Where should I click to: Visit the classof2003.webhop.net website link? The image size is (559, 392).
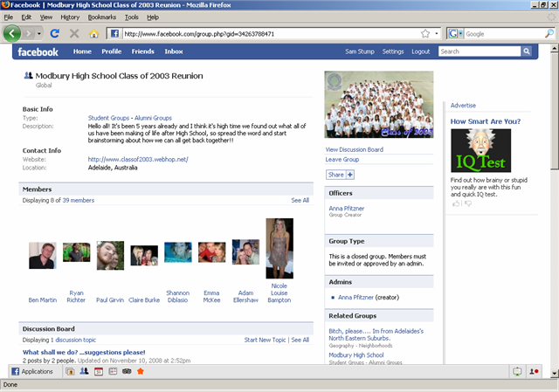point(138,159)
